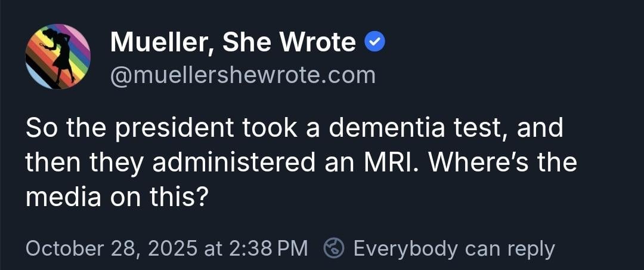This screenshot has height=270, width=644.
Task: Click "She Wrote" in the display name
Action: (289, 42)
